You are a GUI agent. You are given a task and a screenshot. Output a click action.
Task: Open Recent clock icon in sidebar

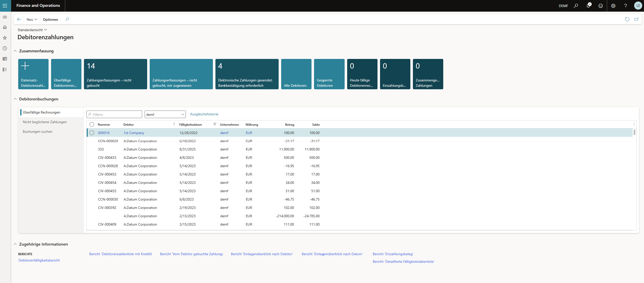pos(5,48)
